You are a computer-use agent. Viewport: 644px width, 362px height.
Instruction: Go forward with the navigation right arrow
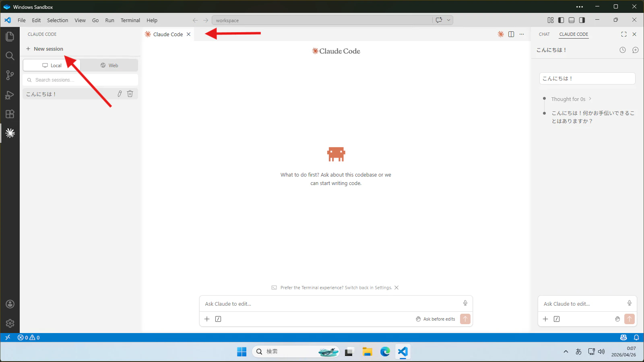tap(206, 20)
